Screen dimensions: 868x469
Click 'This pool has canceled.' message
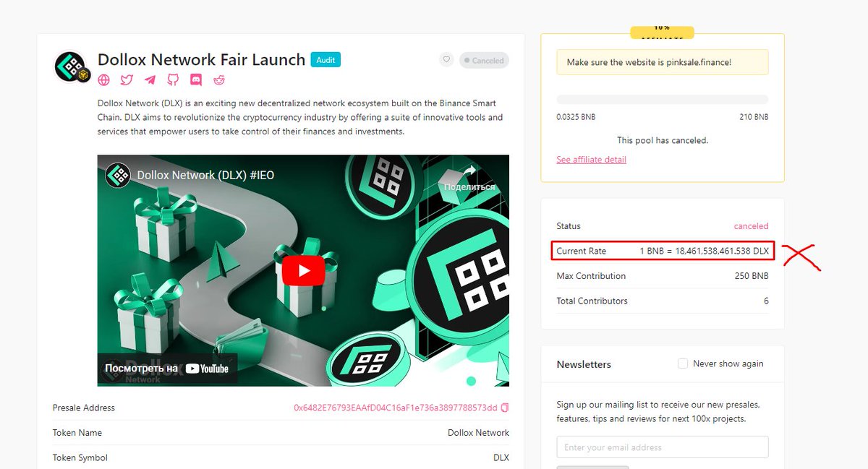663,140
